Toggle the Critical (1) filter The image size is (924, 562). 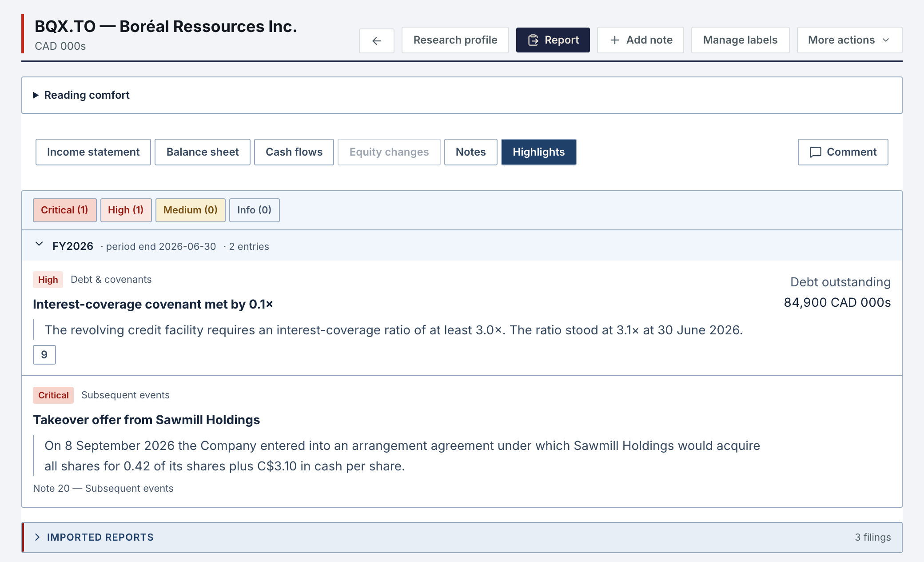(x=64, y=210)
